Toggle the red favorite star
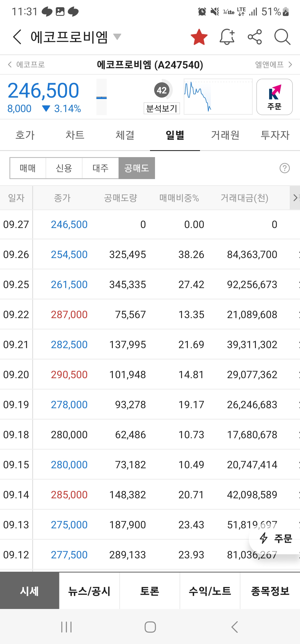This screenshot has height=644, width=300. 199,37
